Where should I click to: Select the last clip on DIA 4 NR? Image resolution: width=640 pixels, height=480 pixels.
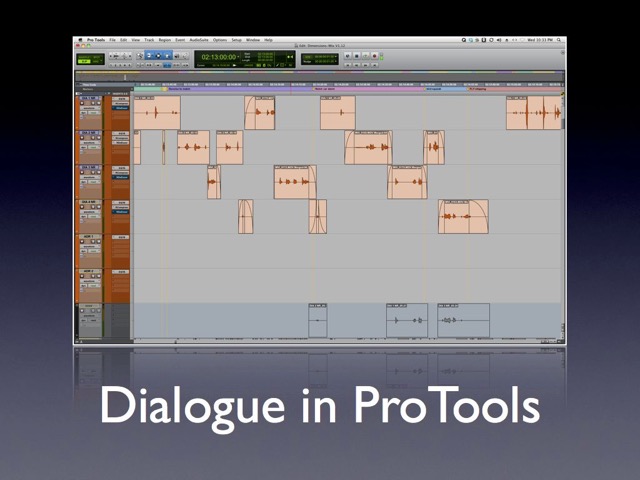click(x=463, y=216)
